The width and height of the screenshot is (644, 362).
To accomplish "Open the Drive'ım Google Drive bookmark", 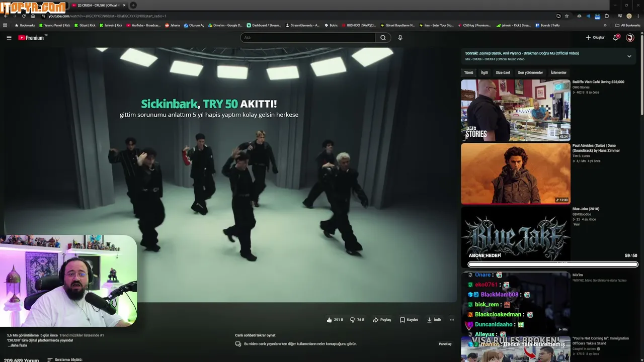I will point(225,25).
